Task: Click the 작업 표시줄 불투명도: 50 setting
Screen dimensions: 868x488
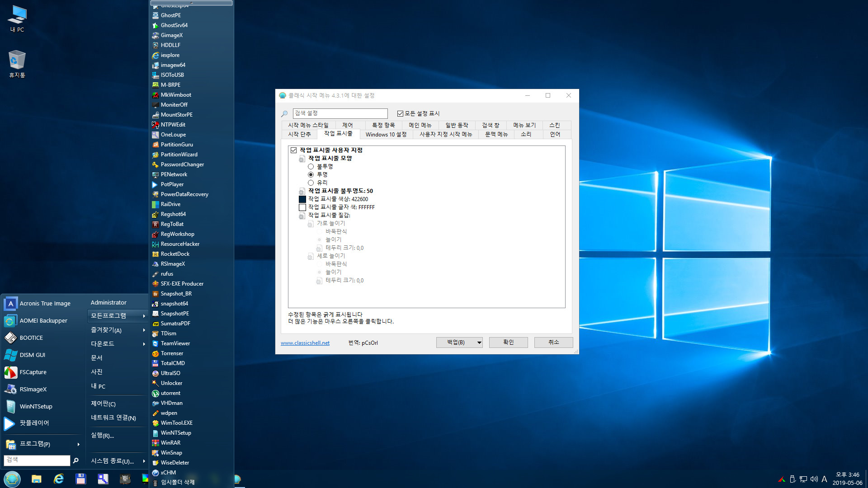Action: pos(340,191)
